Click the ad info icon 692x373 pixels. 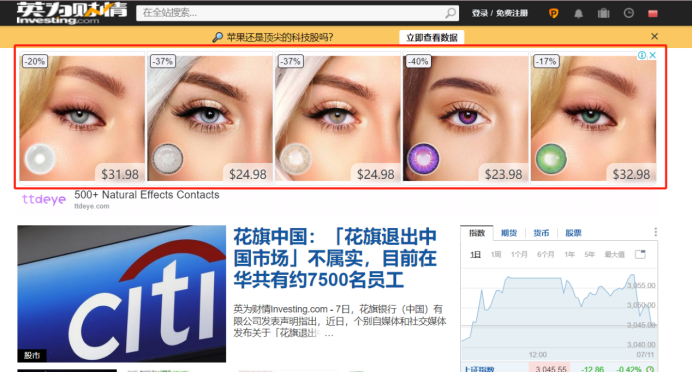(x=642, y=55)
